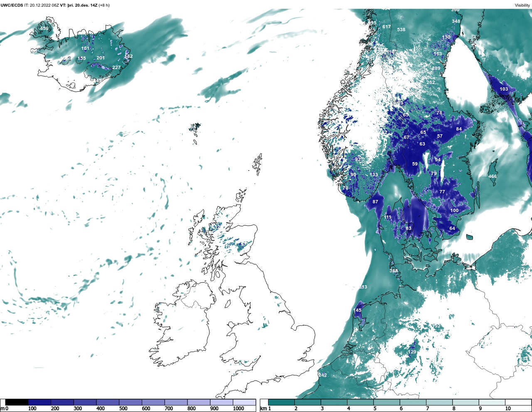Click the '456' visibility value over northwest Iceland

(44, 29)
